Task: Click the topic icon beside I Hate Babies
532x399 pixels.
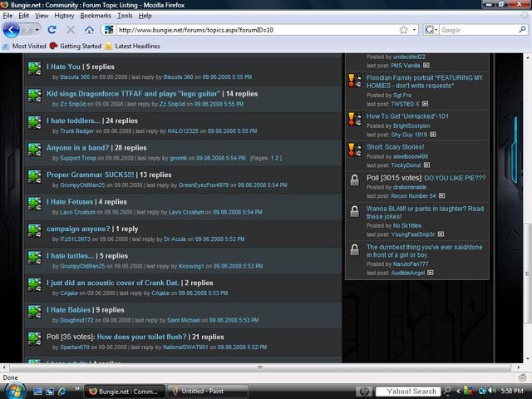Action: (x=35, y=312)
